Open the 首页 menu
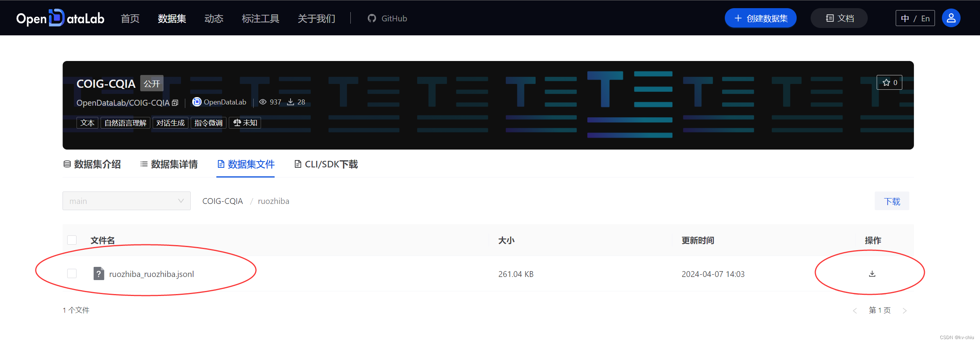The height and width of the screenshot is (343, 980). click(x=130, y=18)
